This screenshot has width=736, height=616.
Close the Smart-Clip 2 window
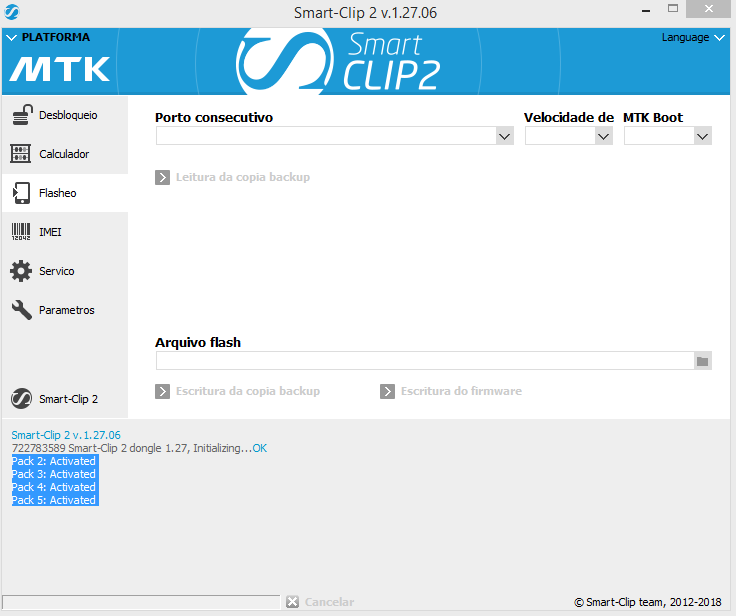point(709,8)
